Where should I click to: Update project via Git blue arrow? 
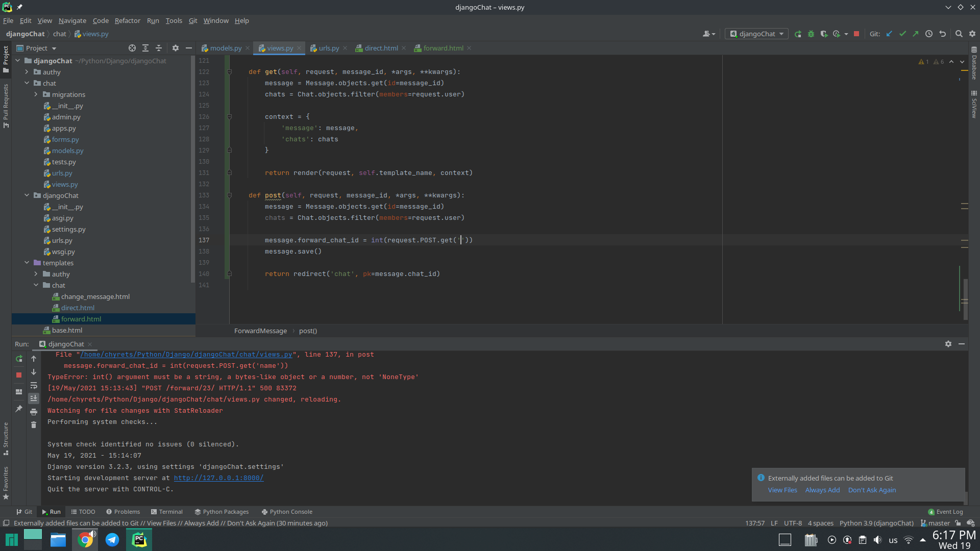click(x=889, y=34)
